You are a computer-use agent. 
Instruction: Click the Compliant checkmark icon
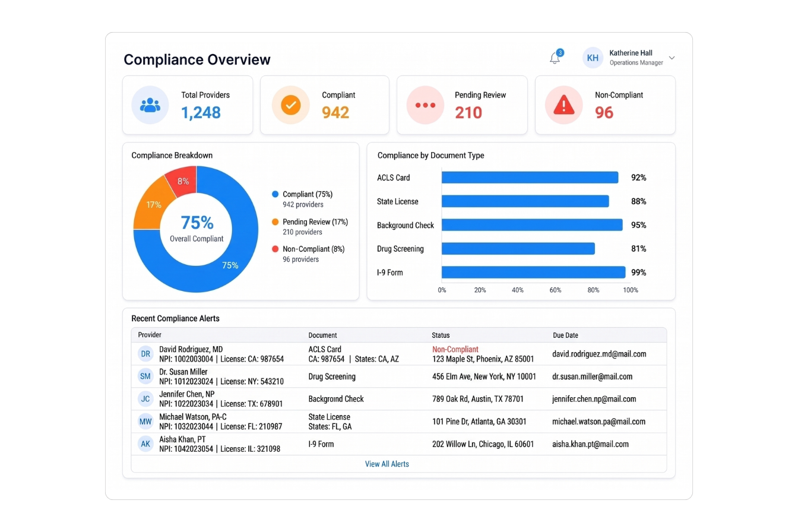[x=291, y=105]
